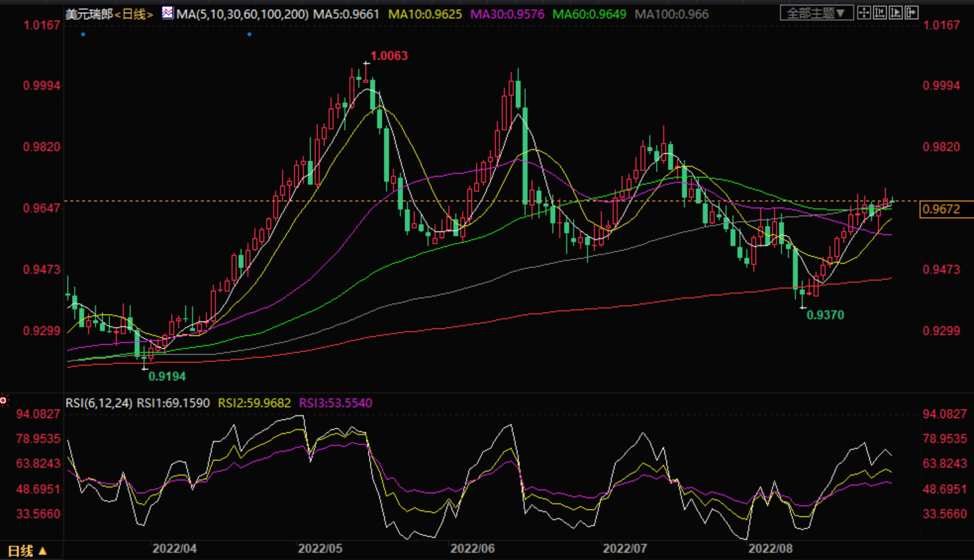The image size is (974, 560).
Task: Click the play-forward axis icon
Action: [x=895, y=13]
